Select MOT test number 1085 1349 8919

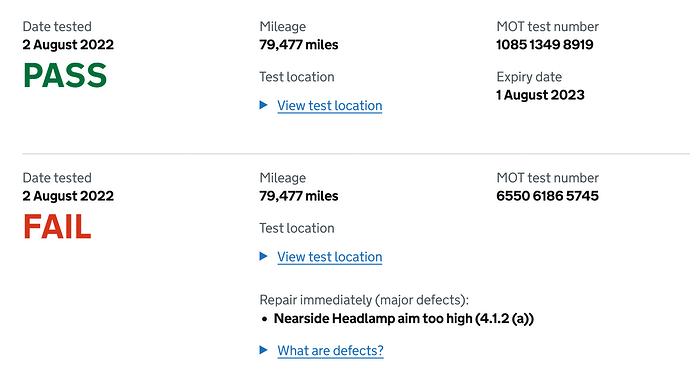pos(545,45)
